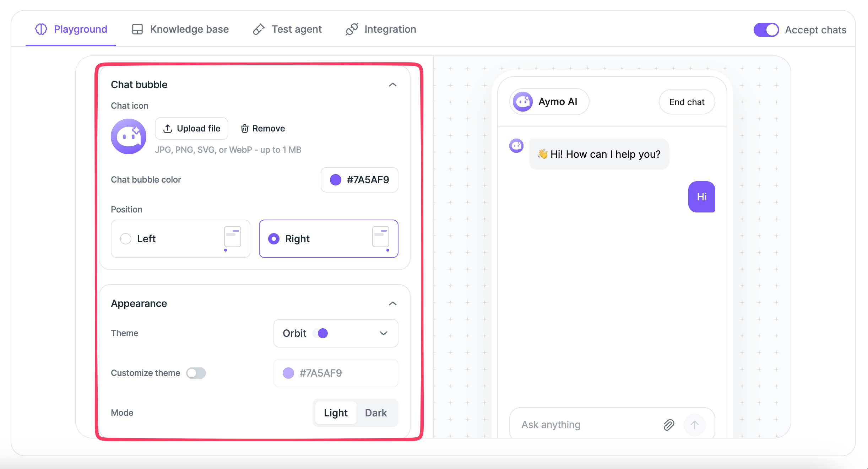This screenshot has height=469, width=868.
Task: Select the Left position radio button
Action: [126, 239]
